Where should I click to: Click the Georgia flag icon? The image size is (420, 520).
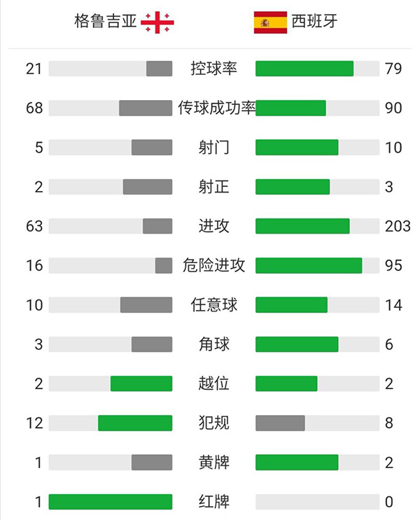point(157,22)
